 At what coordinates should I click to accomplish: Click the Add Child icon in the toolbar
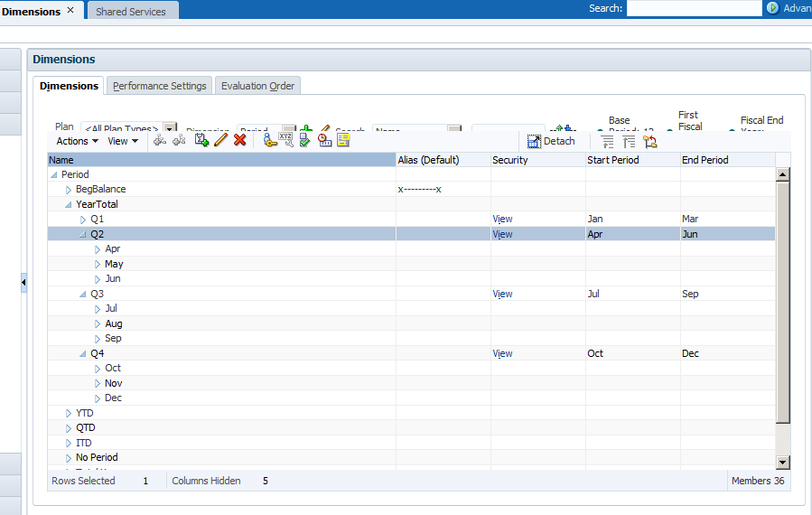pyautogui.click(x=160, y=140)
